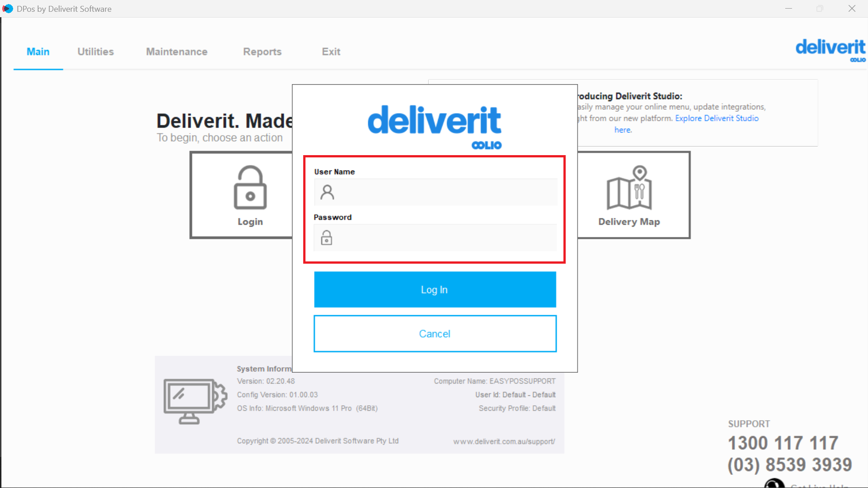This screenshot has height=488, width=868.
Task: Click the 'here.' hyperlink
Action: pos(623,130)
